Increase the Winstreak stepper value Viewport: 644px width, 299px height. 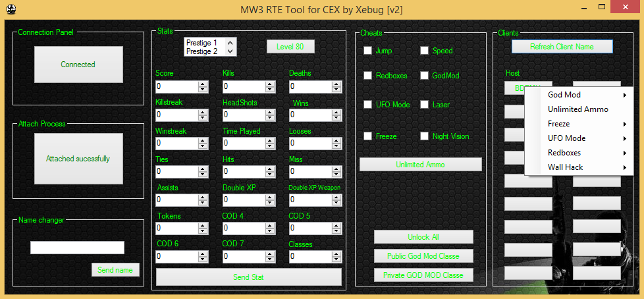click(x=203, y=140)
